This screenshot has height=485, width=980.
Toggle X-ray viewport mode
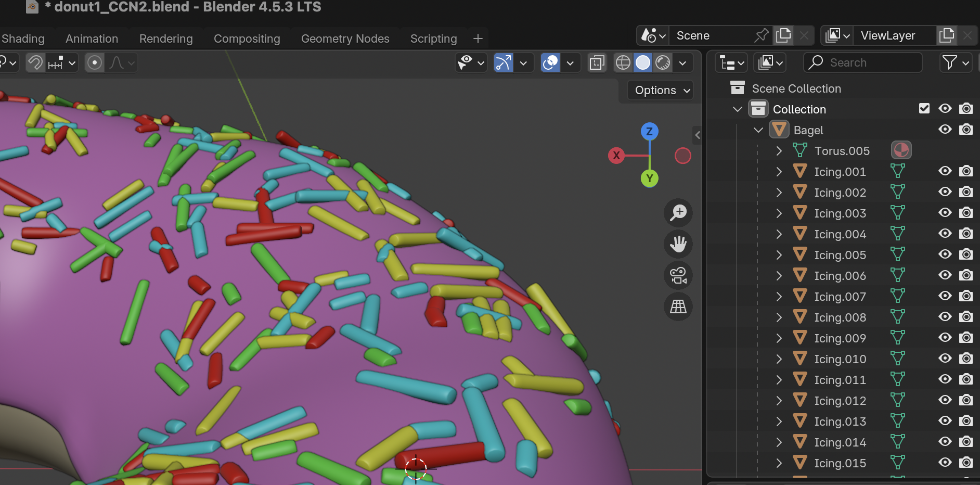click(x=597, y=62)
